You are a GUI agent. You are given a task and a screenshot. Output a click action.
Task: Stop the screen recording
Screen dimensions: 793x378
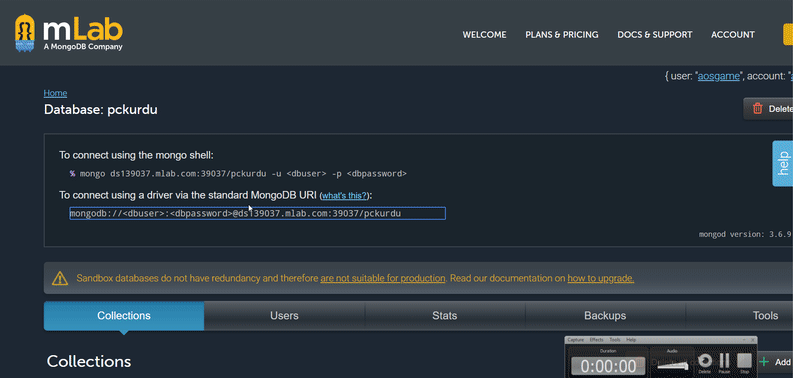click(x=744, y=361)
